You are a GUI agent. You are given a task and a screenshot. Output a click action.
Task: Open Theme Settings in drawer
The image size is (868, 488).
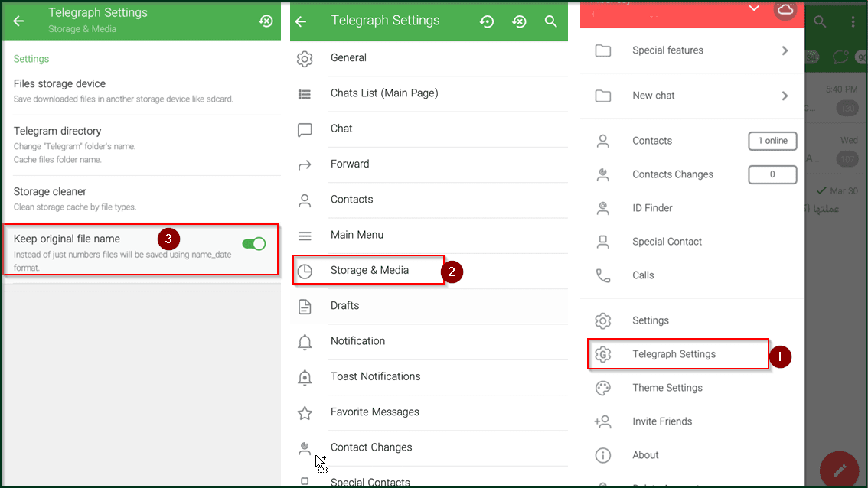[692, 388]
